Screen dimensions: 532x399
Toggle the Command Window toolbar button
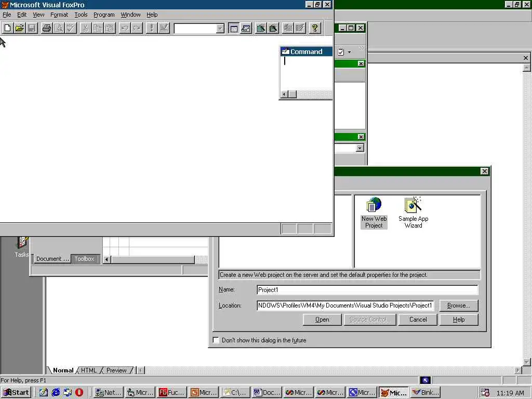tap(233, 28)
